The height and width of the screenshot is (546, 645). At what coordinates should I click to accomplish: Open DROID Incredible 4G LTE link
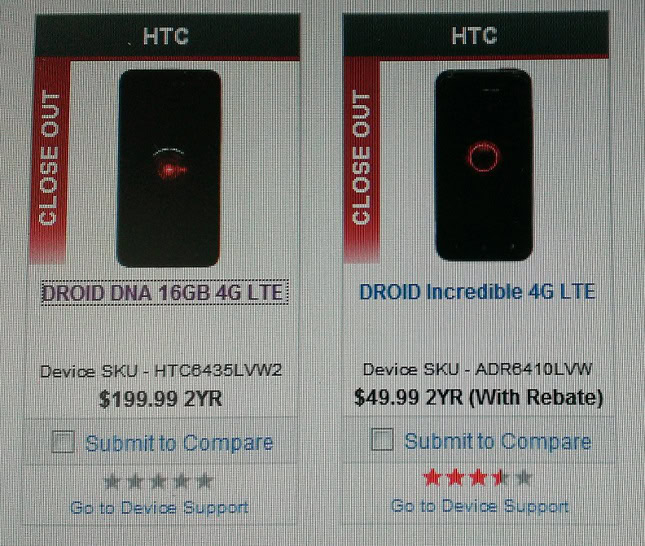coord(477,291)
